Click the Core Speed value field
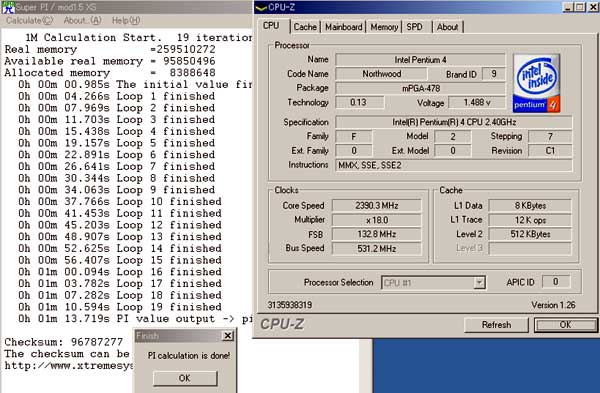This screenshot has width=600, height=393. [x=377, y=205]
